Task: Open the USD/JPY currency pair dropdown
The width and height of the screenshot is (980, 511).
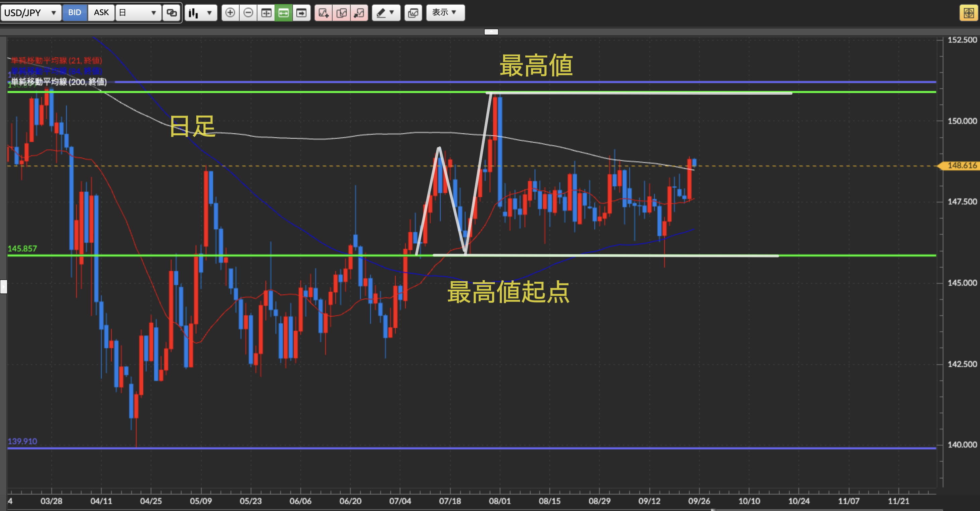Action: (x=31, y=12)
